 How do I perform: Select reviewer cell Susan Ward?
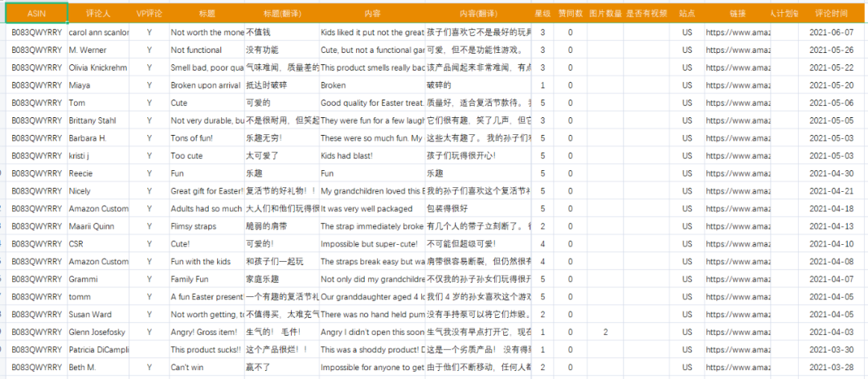[98, 314]
